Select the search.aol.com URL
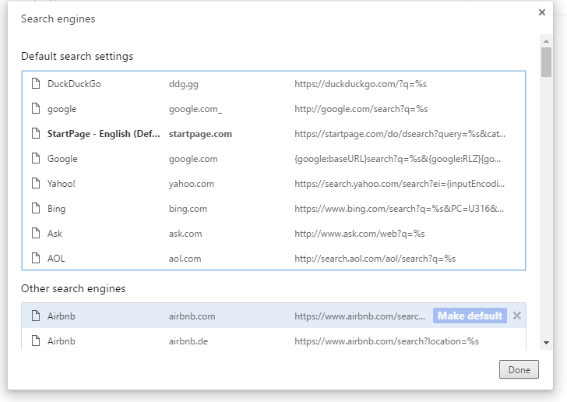Image resolution: width=567 pixels, height=402 pixels. pyautogui.click(x=375, y=259)
